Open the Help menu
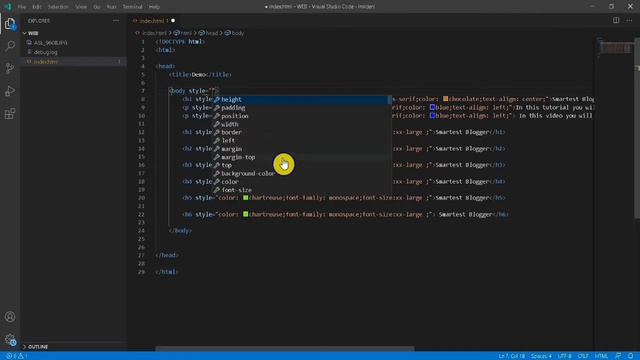 pyautogui.click(x=154, y=7)
